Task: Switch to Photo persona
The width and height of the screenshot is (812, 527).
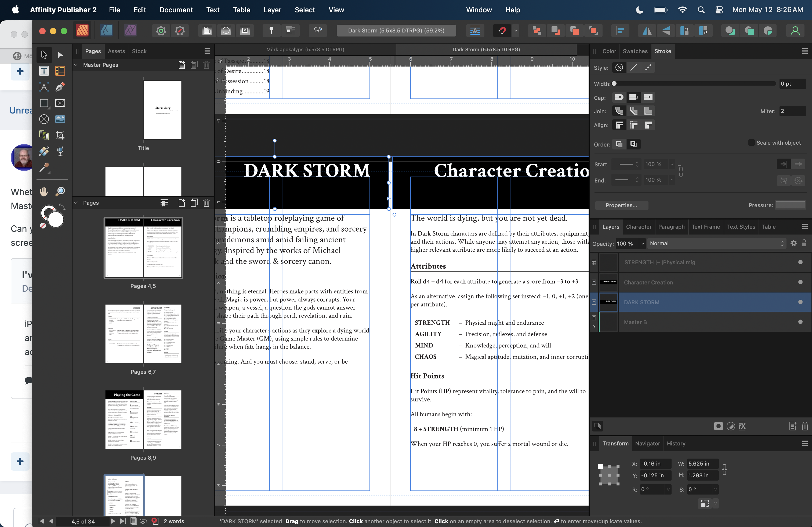Action: point(130,30)
